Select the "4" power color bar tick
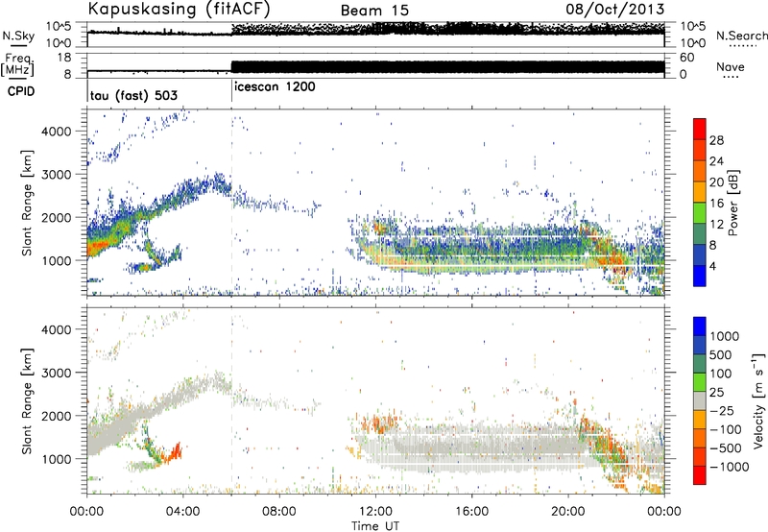Viewport: 768px width, 532px height. (x=712, y=266)
